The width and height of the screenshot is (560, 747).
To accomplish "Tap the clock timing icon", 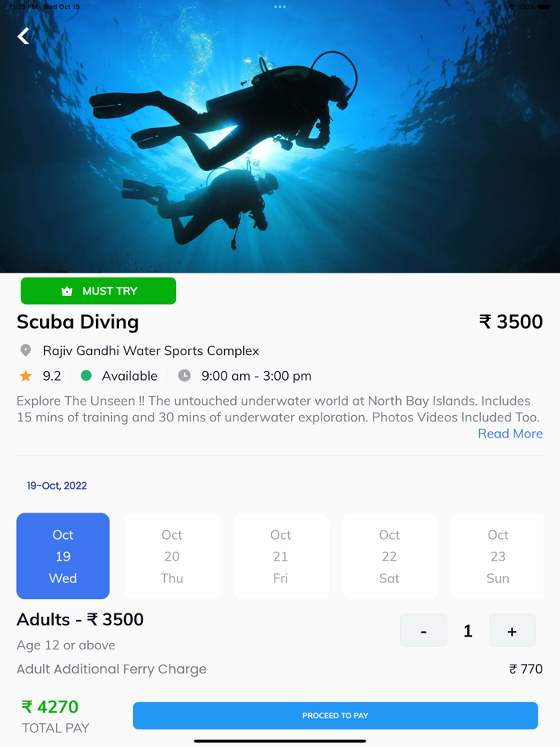I will [184, 375].
